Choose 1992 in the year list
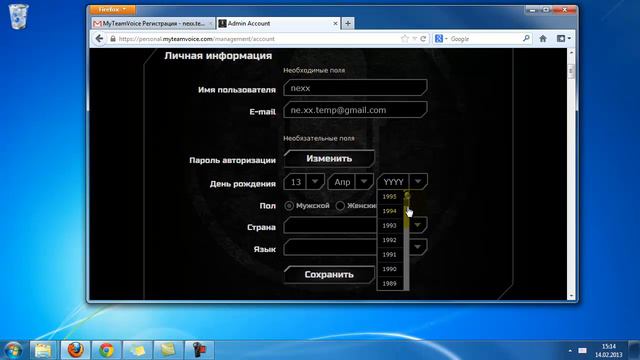Viewport: 640px width, 360px height. click(389, 240)
